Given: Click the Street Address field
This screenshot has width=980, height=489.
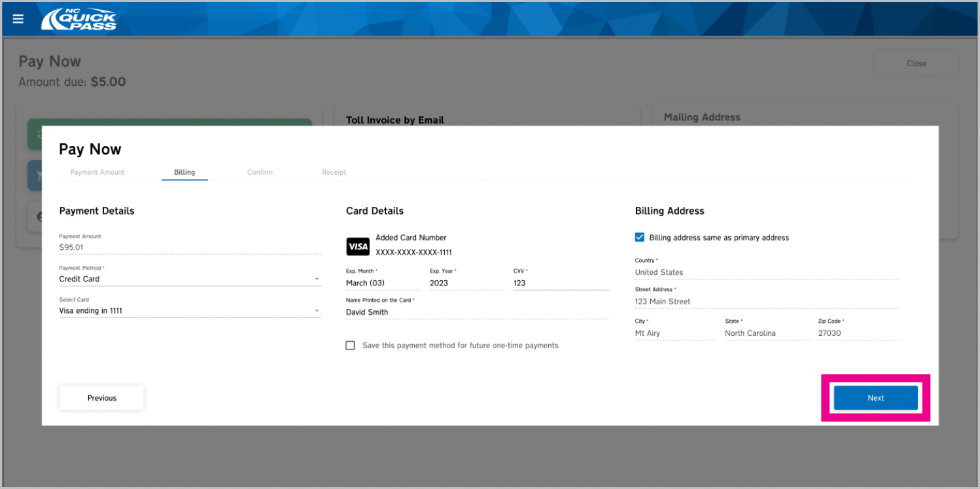Looking at the screenshot, I should click(x=766, y=301).
